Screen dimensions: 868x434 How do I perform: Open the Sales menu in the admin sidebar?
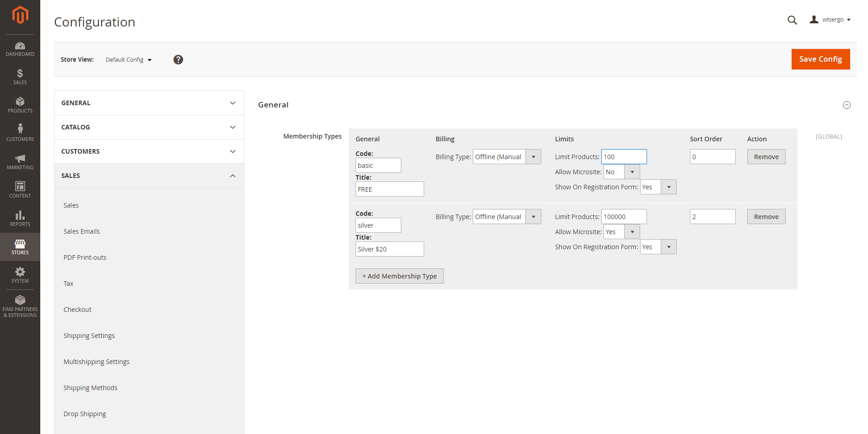pyautogui.click(x=20, y=77)
